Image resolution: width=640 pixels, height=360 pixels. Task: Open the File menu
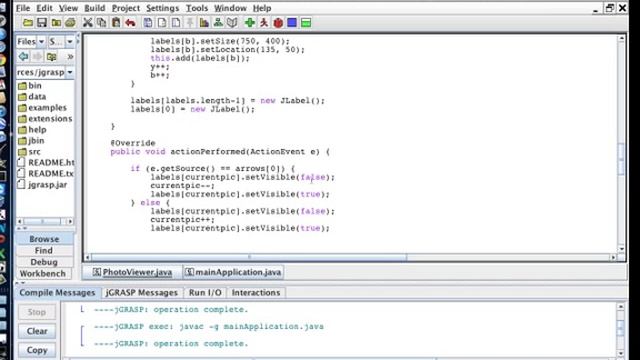pos(23,8)
